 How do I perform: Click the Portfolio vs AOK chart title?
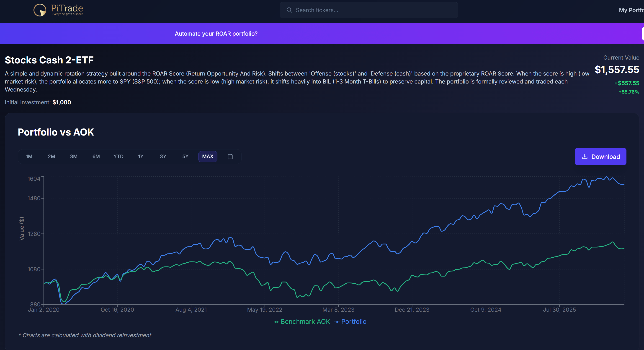coord(56,132)
